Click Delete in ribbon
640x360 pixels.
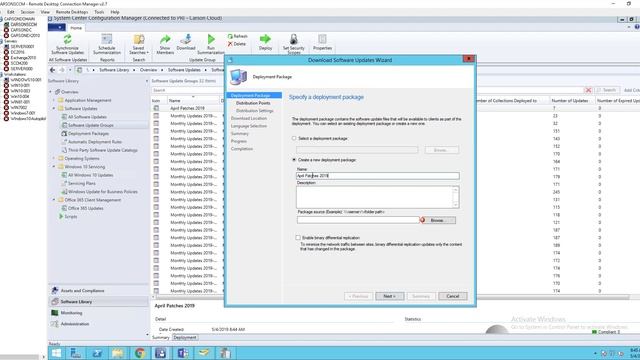tap(237, 44)
